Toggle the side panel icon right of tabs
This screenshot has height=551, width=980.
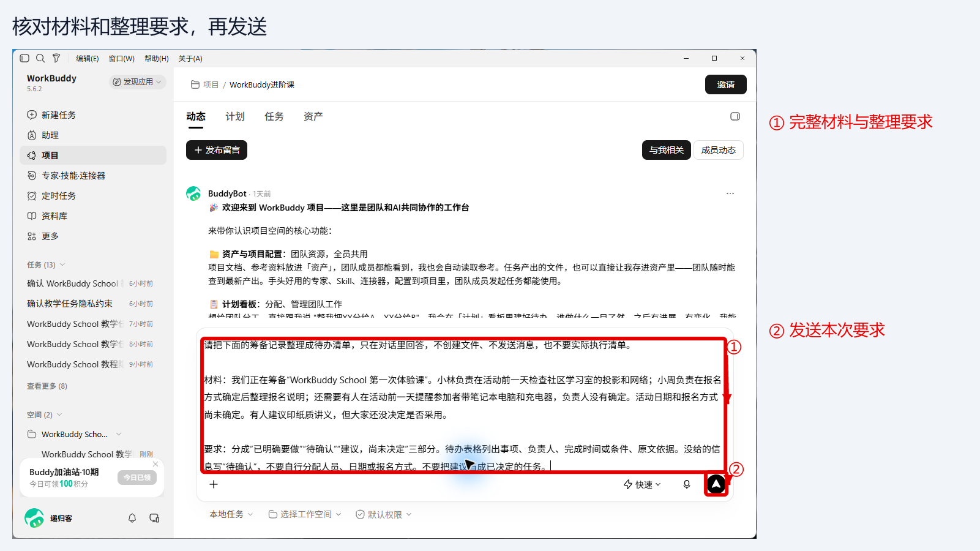tap(735, 116)
